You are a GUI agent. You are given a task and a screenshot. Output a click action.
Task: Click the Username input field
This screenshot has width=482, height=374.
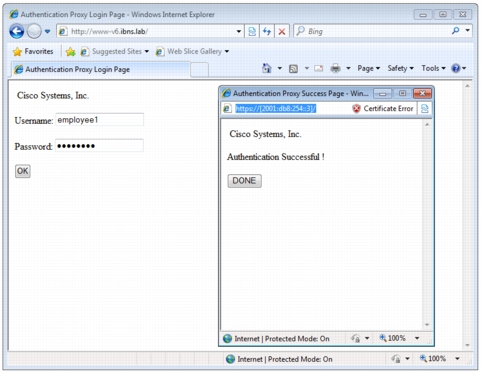[99, 120]
